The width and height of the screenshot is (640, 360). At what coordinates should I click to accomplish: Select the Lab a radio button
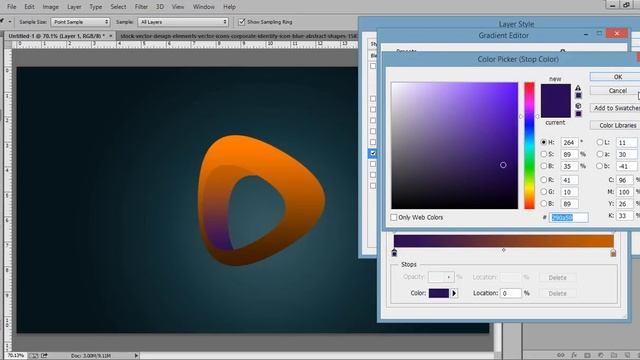pyautogui.click(x=599, y=154)
